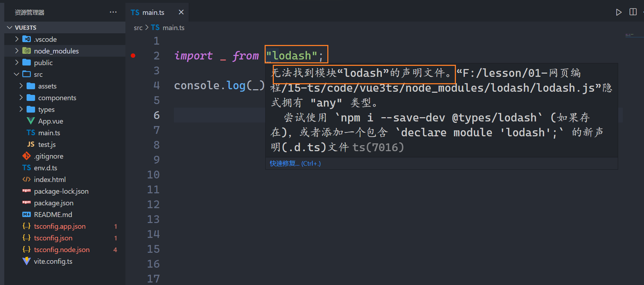Image resolution: width=644 pixels, height=285 pixels.
Task: Collapse the VUE3TS project root
Action: (x=26, y=28)
